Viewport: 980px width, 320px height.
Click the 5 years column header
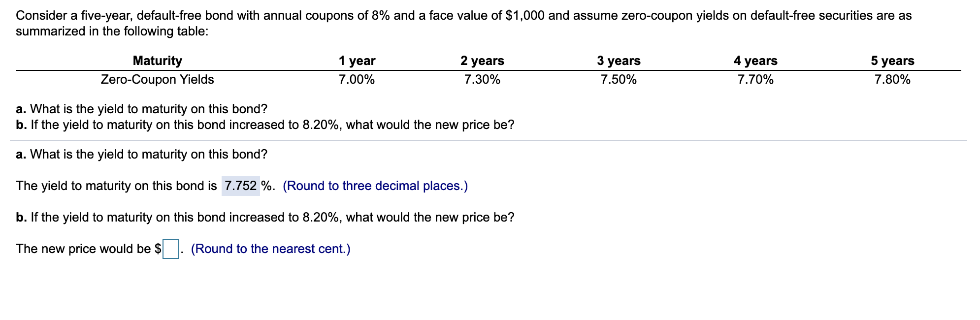pos(892,61)
